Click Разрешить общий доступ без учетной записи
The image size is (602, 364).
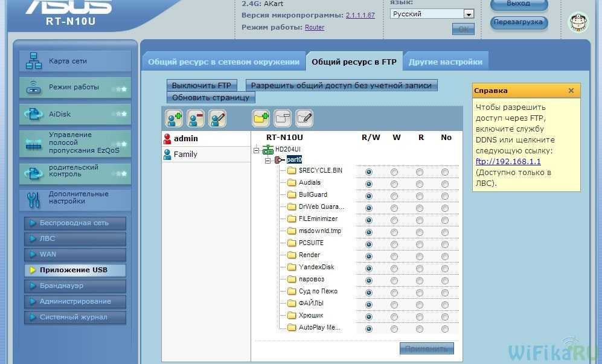point(341,85)
